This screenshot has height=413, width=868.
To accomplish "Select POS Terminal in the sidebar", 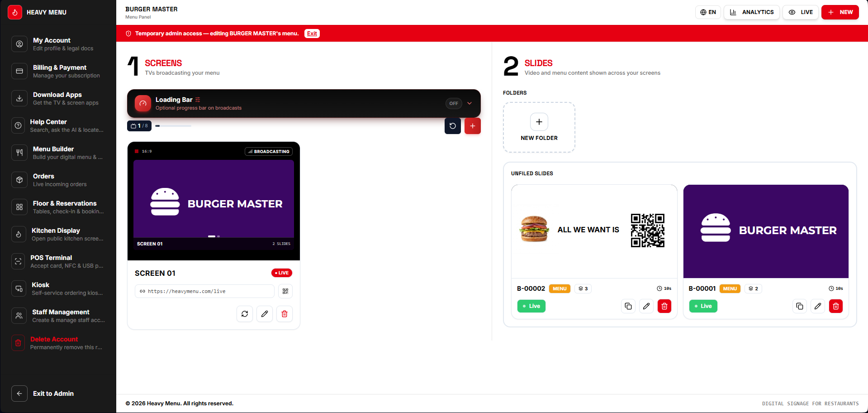I will [x=58, y=261].
